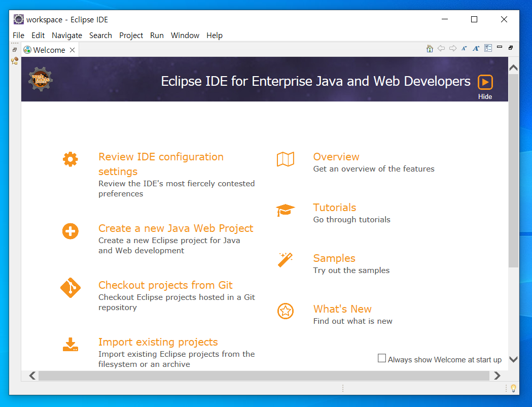This screenshot has width=532, height=407.
Task: Click orange import download icon
Action: (x=70, y=344)
